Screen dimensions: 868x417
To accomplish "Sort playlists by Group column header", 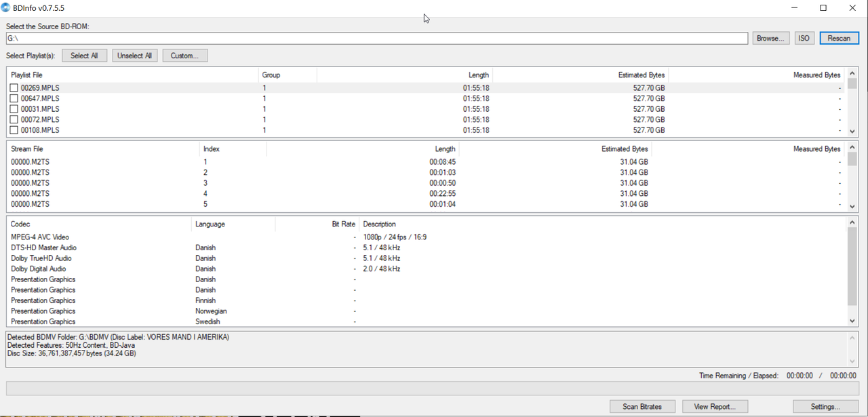I will click(288, 75).
